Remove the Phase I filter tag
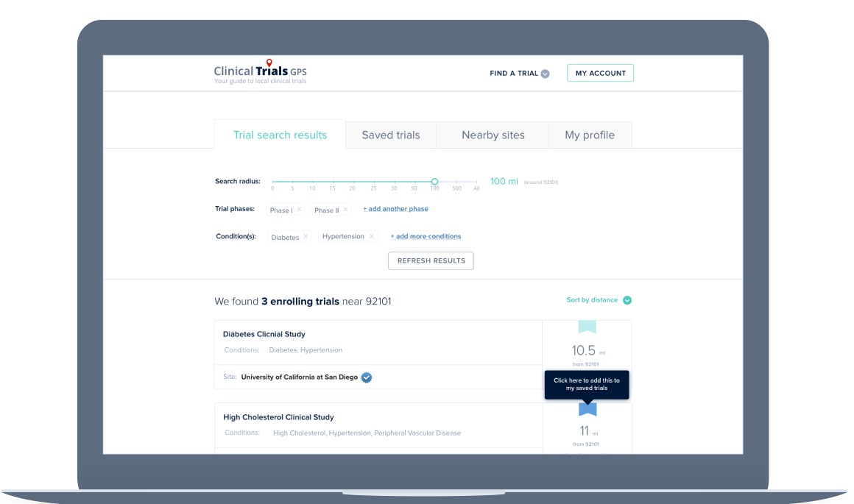 (299, 210)
